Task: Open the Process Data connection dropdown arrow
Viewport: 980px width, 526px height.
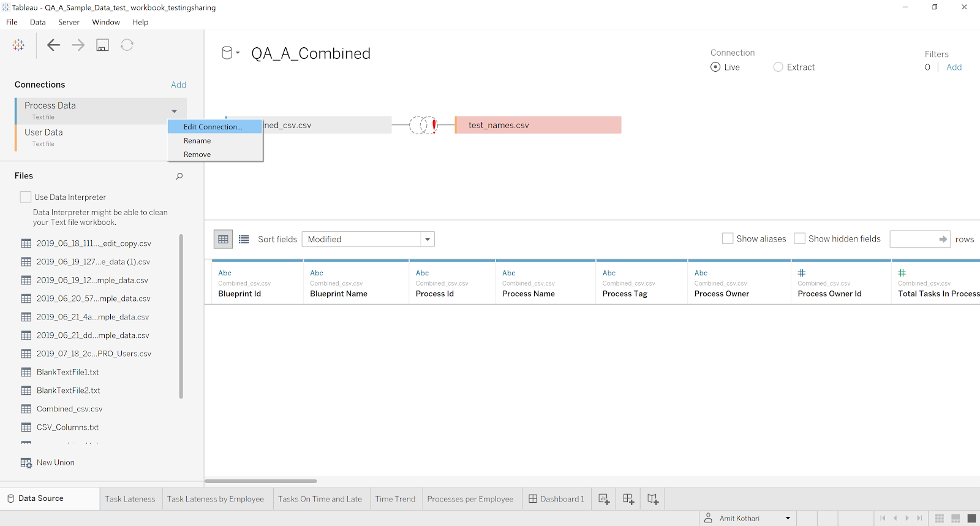Action: click(175, 111)
